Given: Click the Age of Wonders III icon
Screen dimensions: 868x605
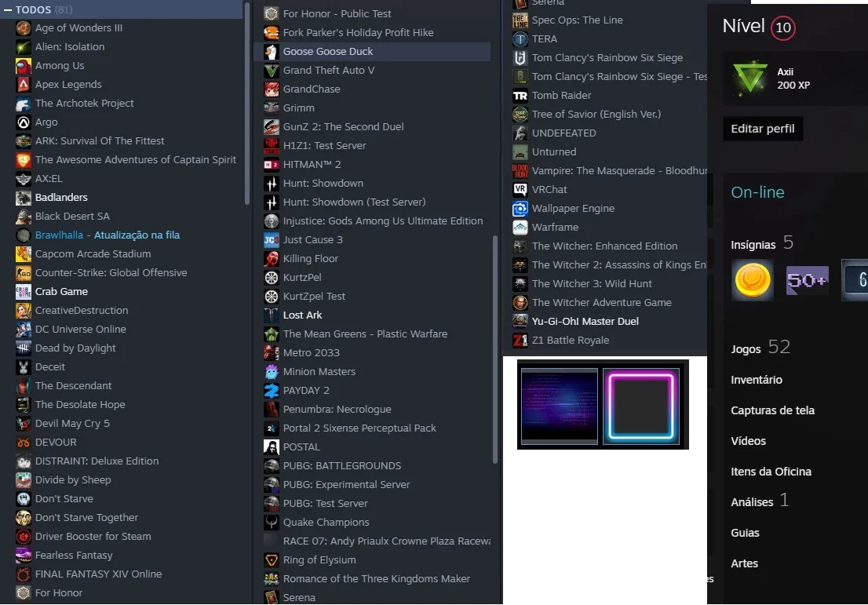Looking at the screenshot, I should 24,28.
